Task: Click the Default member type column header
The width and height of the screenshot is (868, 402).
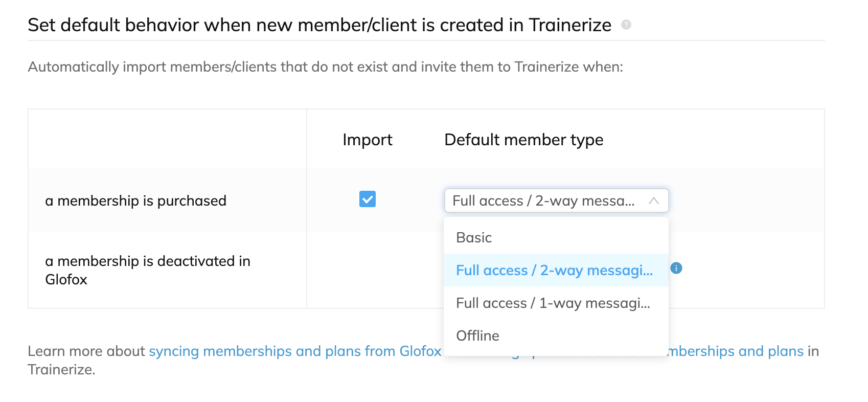Action: click(x=524, y=140)
